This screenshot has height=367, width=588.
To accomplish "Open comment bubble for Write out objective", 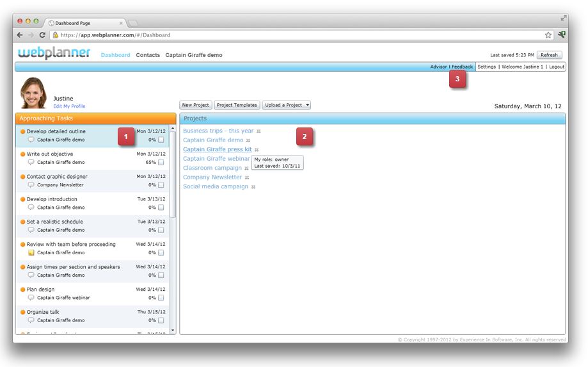I will [x=31, y=162].
